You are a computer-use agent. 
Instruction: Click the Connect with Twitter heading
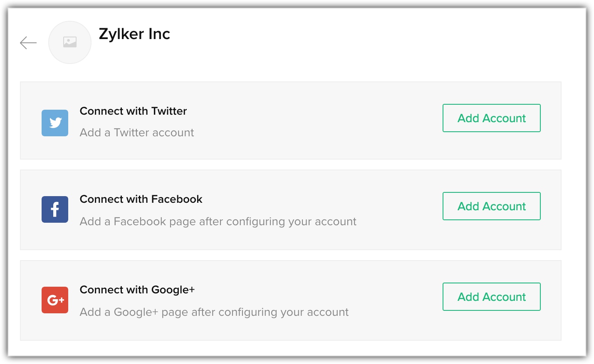point(133,111)
